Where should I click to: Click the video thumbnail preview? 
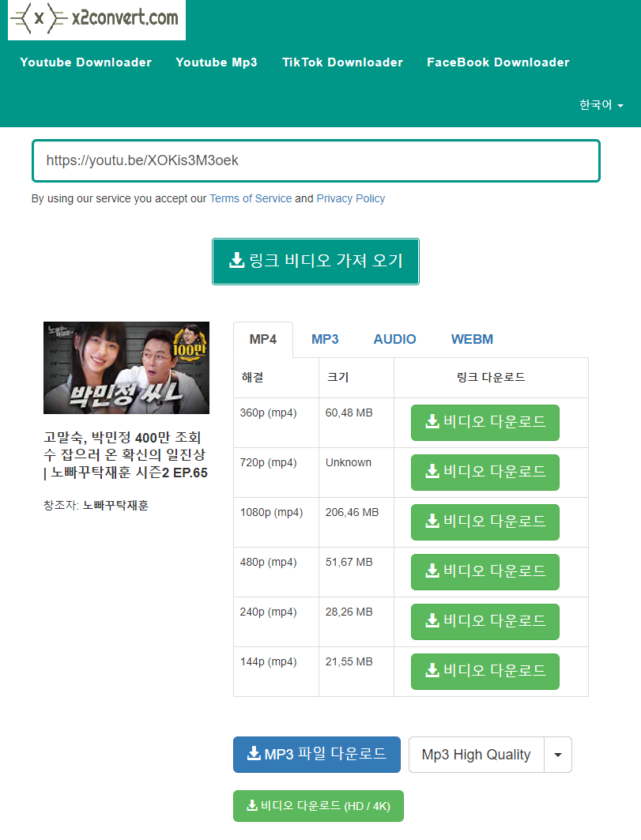[x=126, y=367]
